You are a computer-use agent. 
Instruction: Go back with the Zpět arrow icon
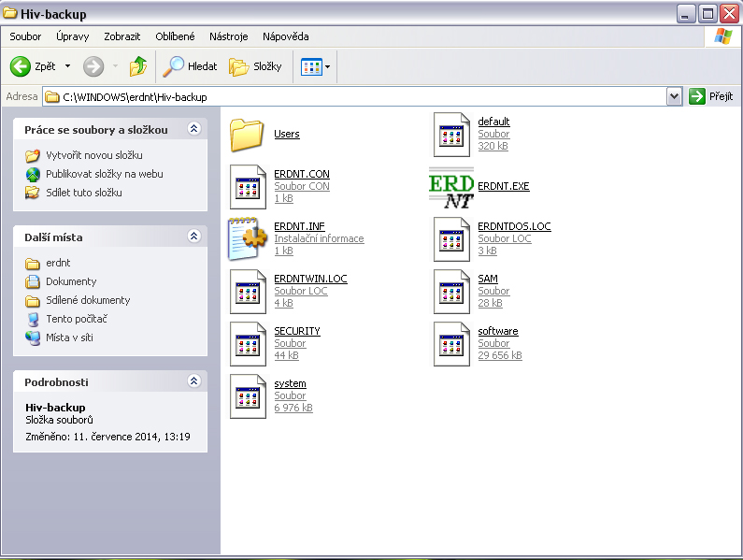point(21,66)
